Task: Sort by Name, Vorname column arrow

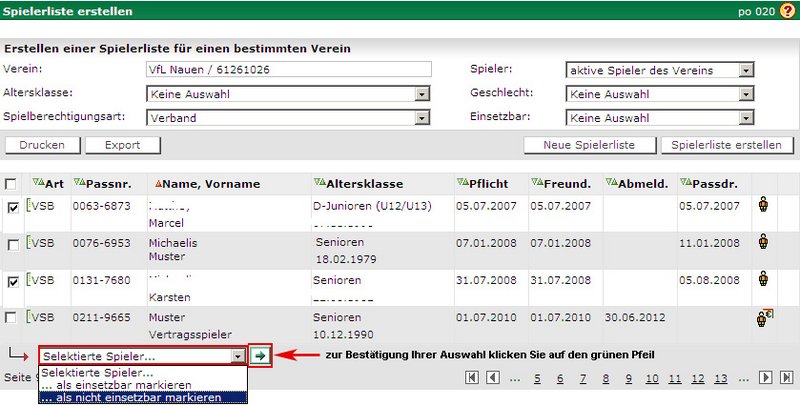Action: pos(157,183)
